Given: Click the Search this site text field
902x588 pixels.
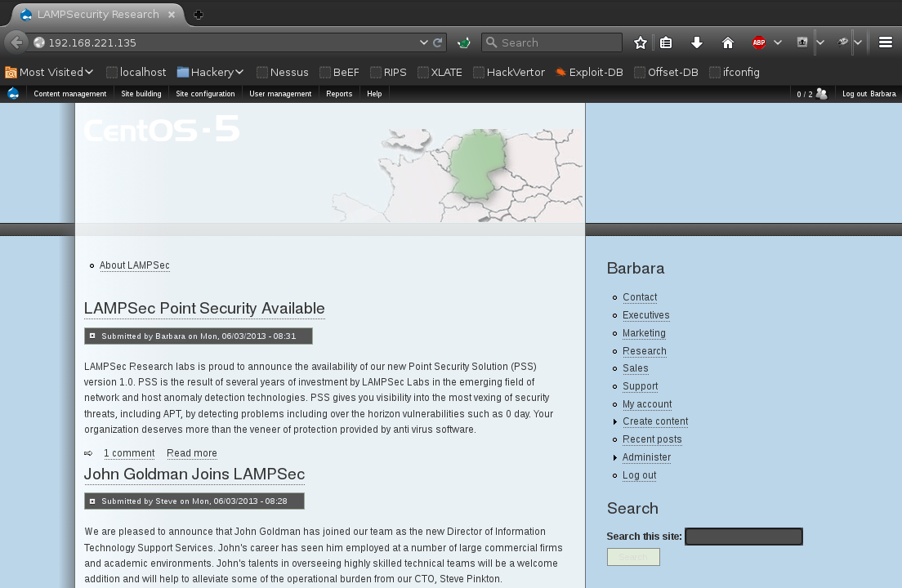Looking at the screenshot, I should [x=743, y=537].
